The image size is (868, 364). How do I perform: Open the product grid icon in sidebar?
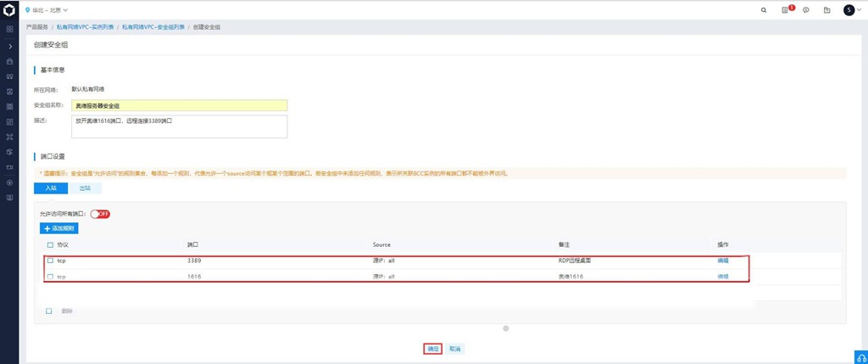point(9,29)
